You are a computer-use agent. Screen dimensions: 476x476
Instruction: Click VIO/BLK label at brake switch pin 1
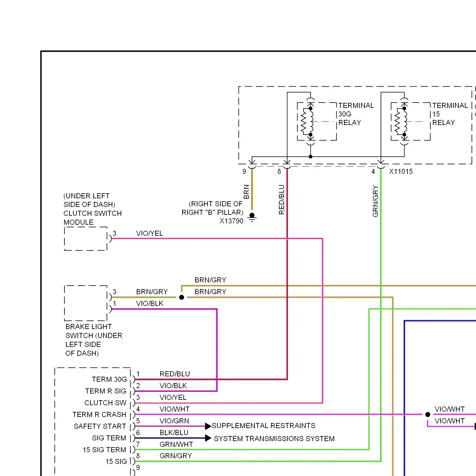coord(149,303)
